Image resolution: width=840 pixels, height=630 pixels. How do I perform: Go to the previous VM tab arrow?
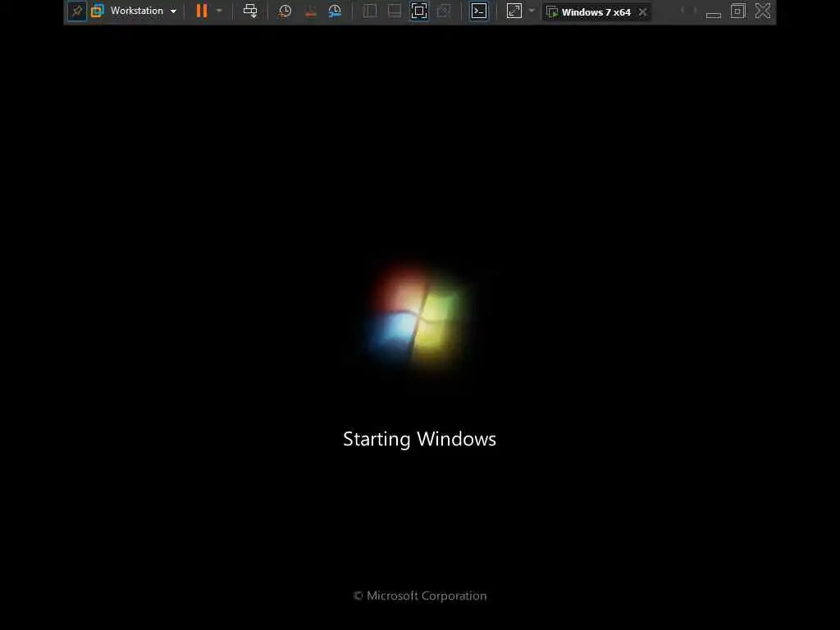pos(682,11)
